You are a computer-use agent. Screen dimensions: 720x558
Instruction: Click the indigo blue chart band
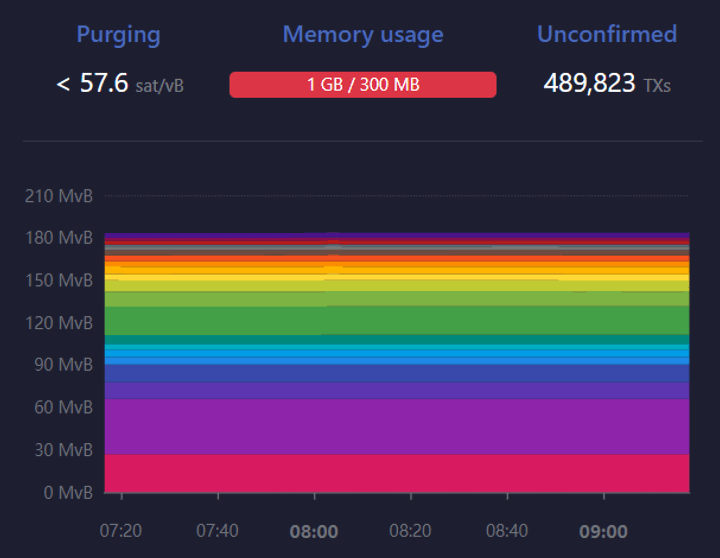[x=397, y=373]
